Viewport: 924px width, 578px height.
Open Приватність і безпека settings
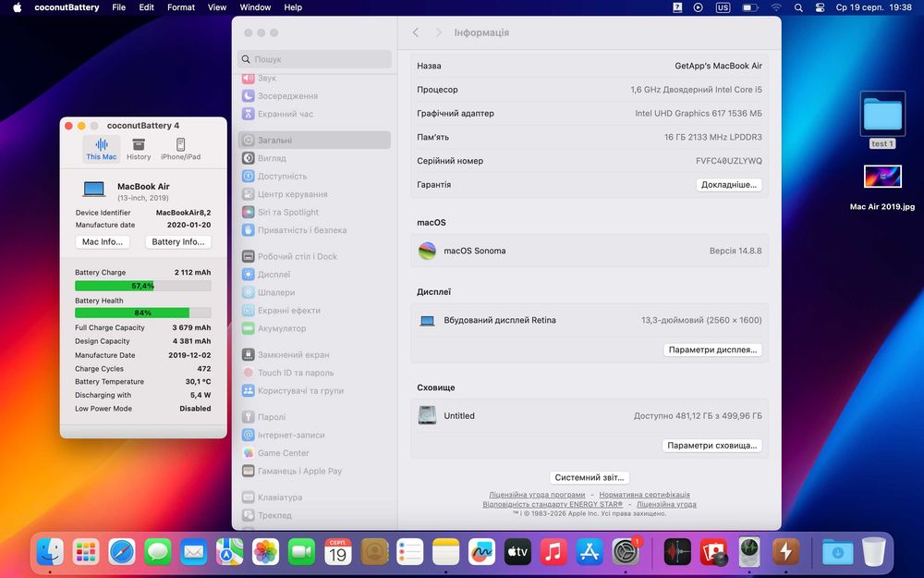[315, 230]
